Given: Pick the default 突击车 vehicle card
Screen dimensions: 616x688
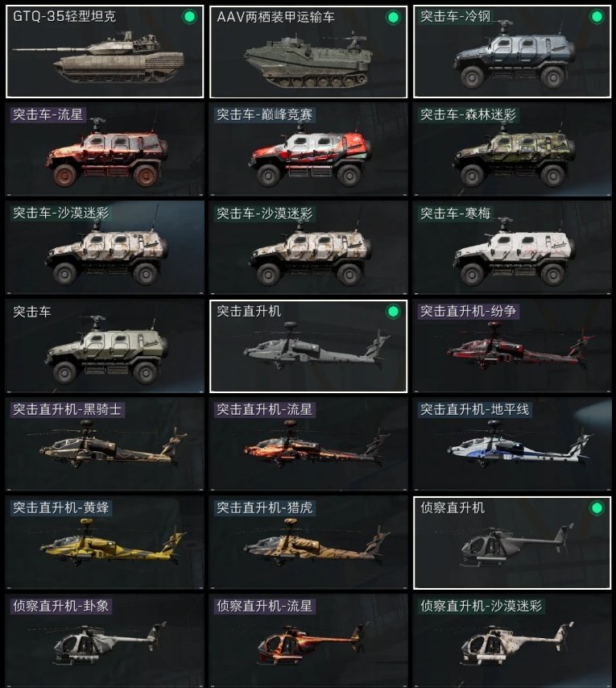Looking at the screenshot, I should click(105, 346).
